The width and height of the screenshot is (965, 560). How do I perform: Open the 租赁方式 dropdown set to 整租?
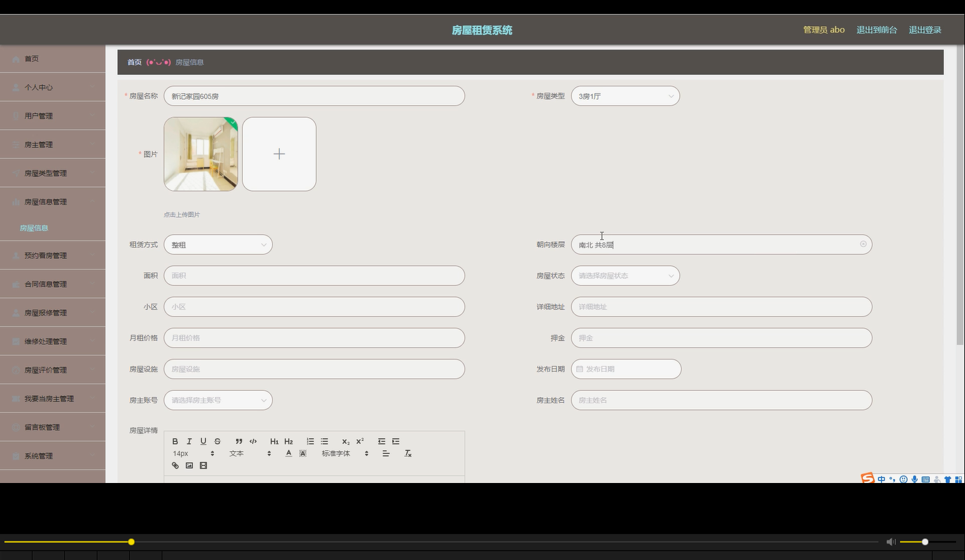[218, 244]
